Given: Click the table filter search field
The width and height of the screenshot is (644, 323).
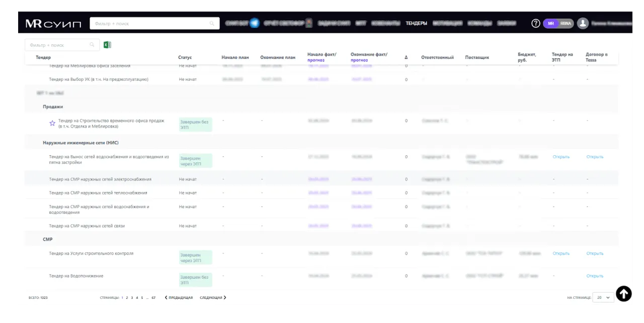Looking at the screenshot, I should [58, 45].
